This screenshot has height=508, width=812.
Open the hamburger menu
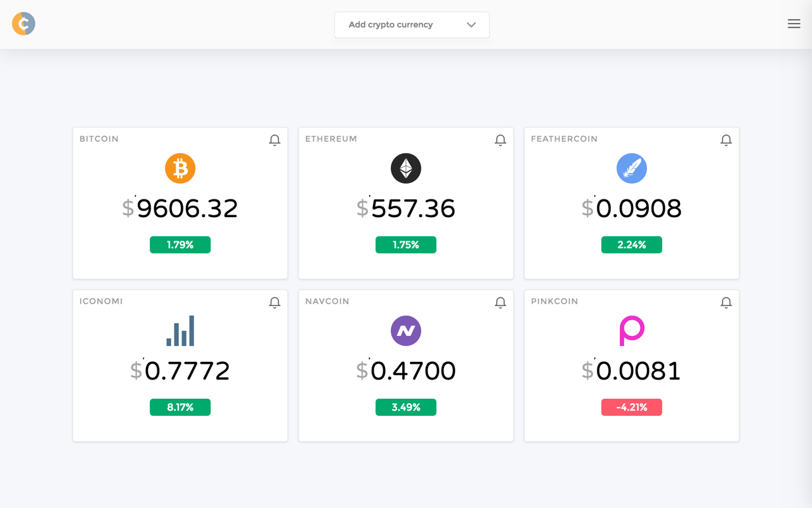pos(794,23)
